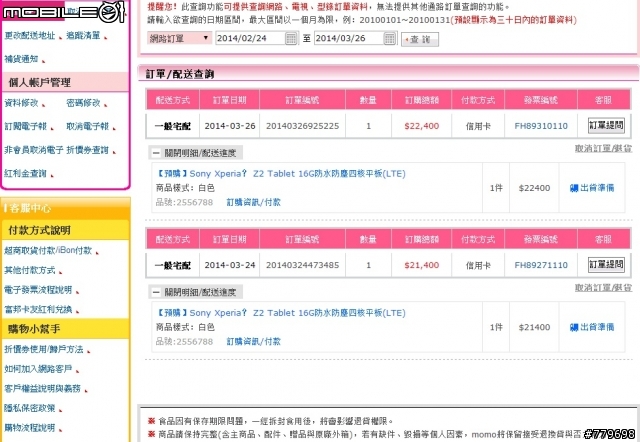This screenshot has height=442, width=640.
Task: Open the start date calendar picker icon
Action: click(291, 38)
